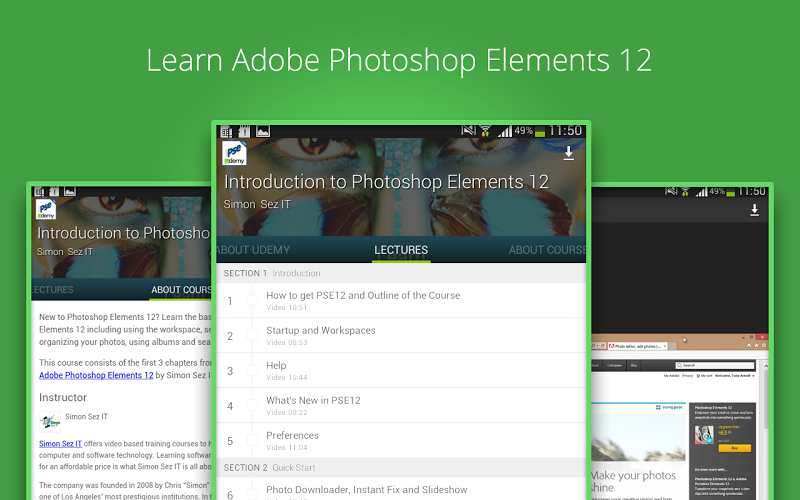
Task: Tap course title Introduction to Photoshop Elements 12
Action: pos(386,182)
